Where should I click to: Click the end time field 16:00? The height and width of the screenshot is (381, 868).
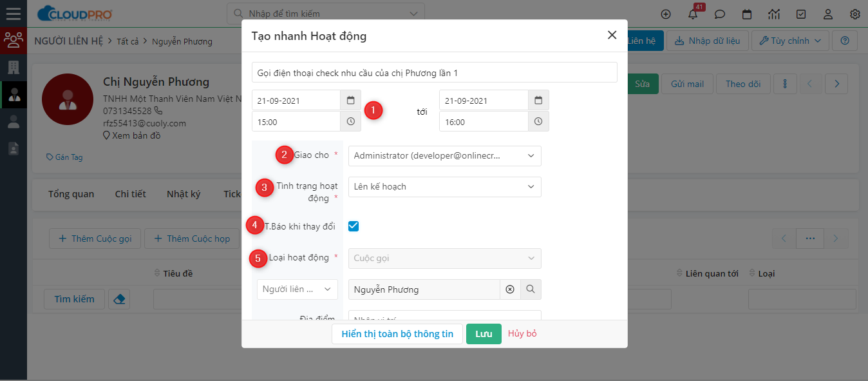(484, 121)
